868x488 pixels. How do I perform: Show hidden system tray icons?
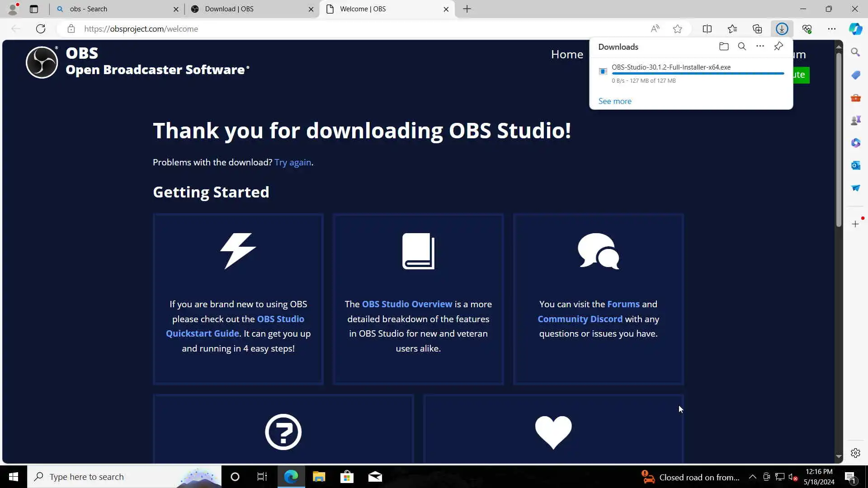tap(752, 477)
